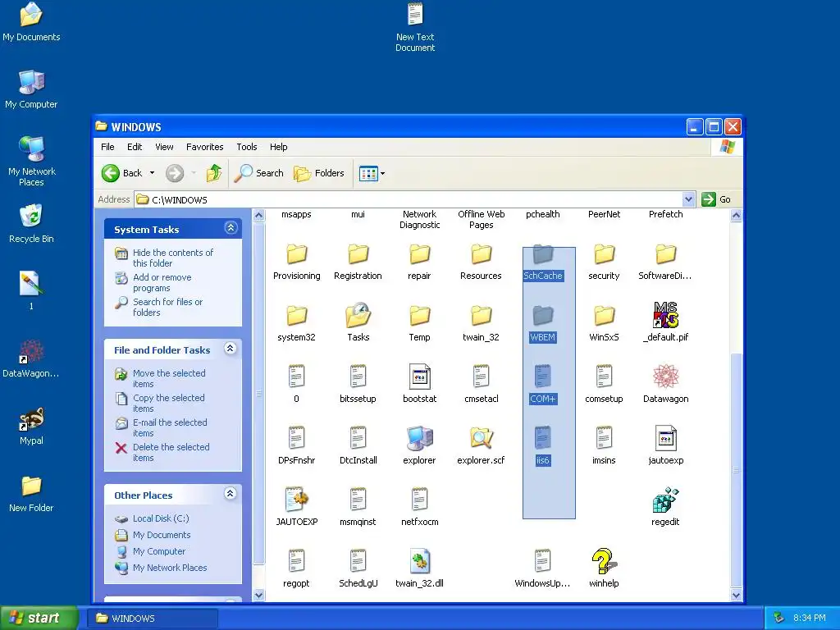Select the regedit application icon
The image size is (840, 630).
click(x=665, y=500)
